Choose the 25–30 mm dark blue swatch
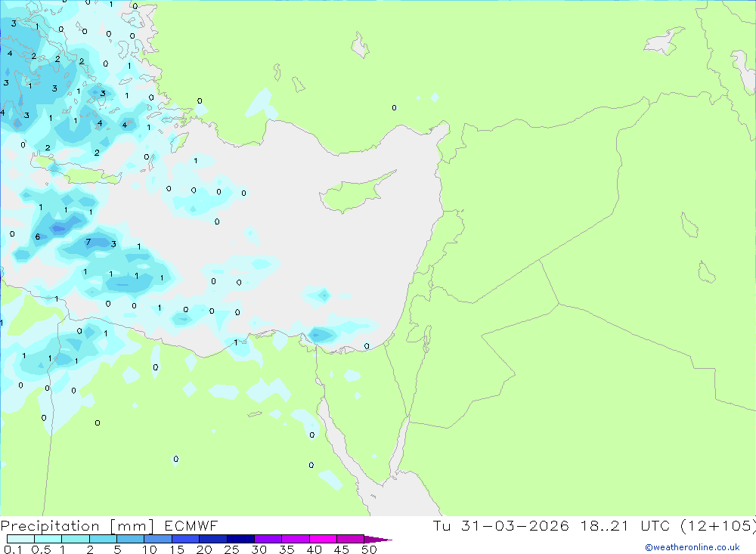756x554 pixels. tap(240, 539)
